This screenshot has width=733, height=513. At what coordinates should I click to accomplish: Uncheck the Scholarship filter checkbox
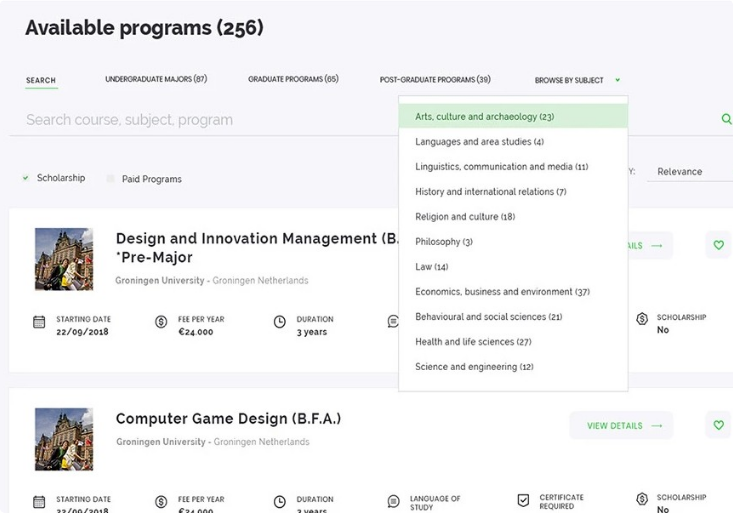pyautogui.click(x=26, y=178)
